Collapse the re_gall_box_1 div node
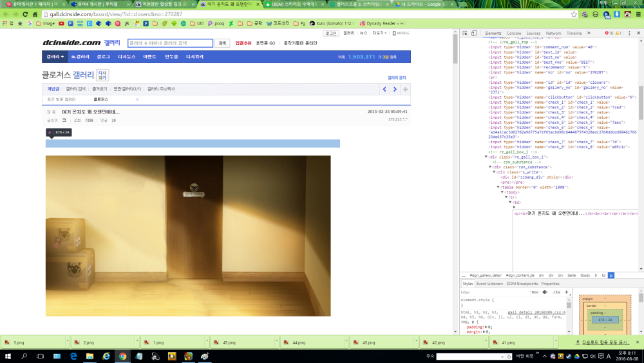 coord(486,157)
